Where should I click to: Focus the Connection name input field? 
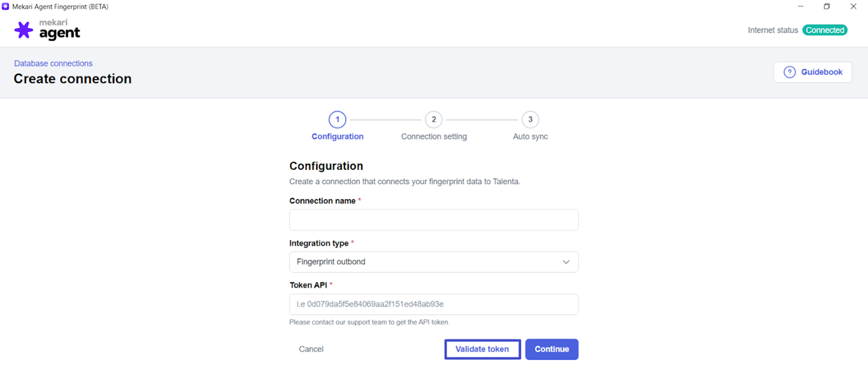coord(434,220)
